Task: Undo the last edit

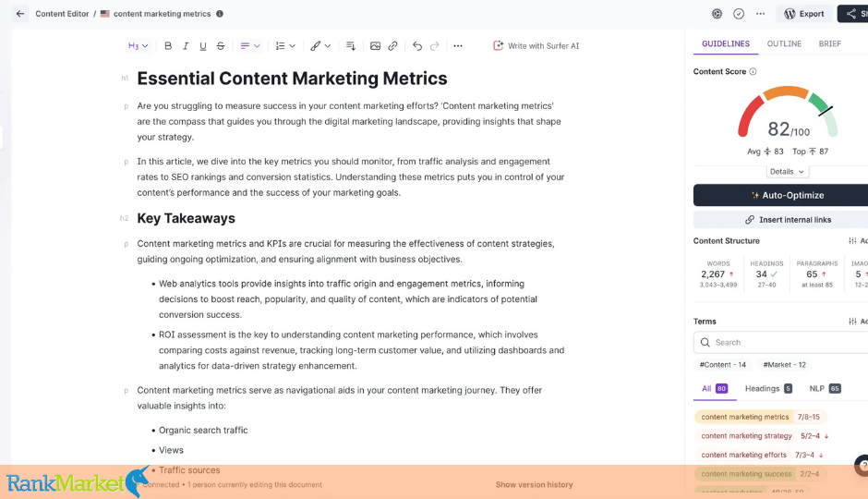Action: click(x=417, y=46)
